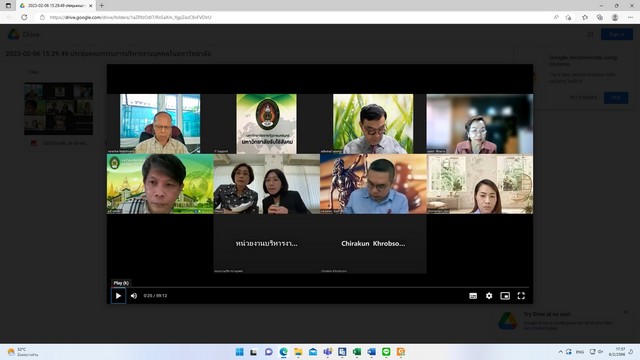Open the Mail app on the taskbar
This screenshot has width=640, height=360.
(x=313, y=352)
